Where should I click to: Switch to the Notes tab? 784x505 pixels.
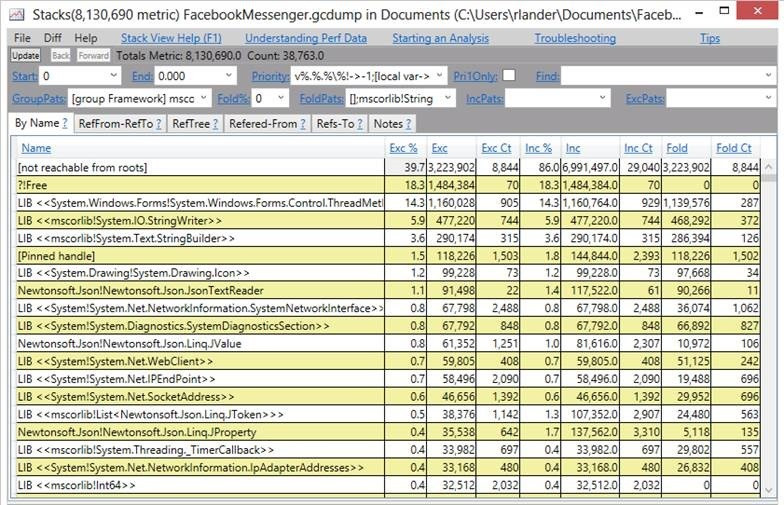tap(392, 124)
